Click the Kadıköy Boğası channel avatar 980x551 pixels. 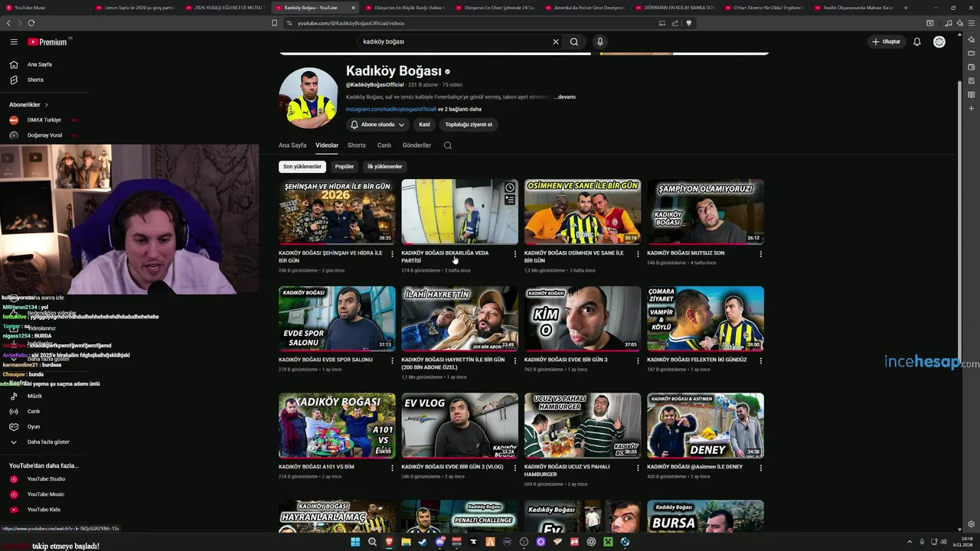point(309,97)
